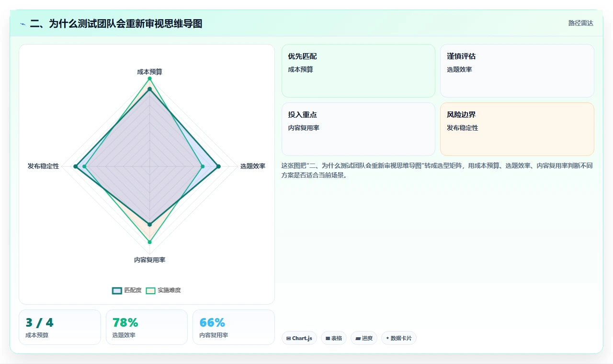Toggle the 匹配度 legend item
Image resolution: width=613 pixels, height=364 pixels.
[127, 290]
